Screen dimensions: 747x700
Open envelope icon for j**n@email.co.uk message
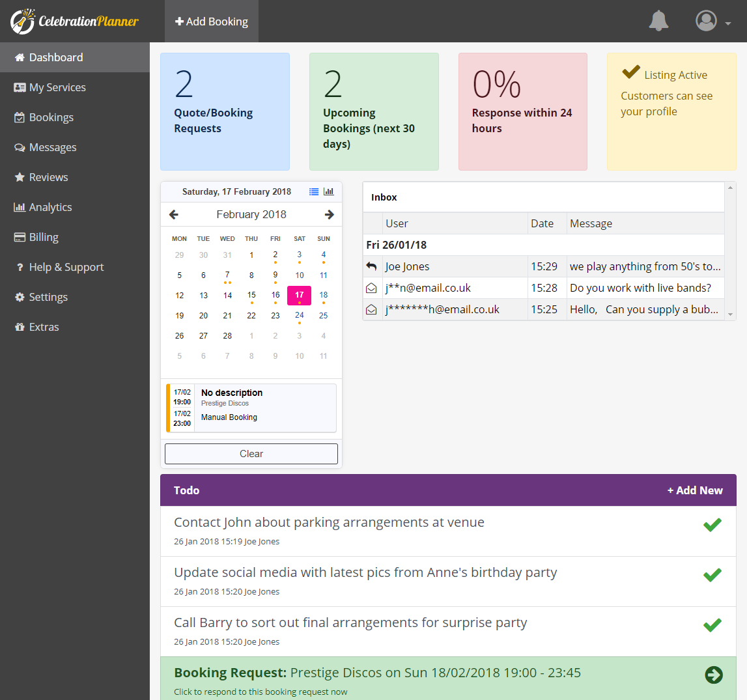tap(372, 288)
